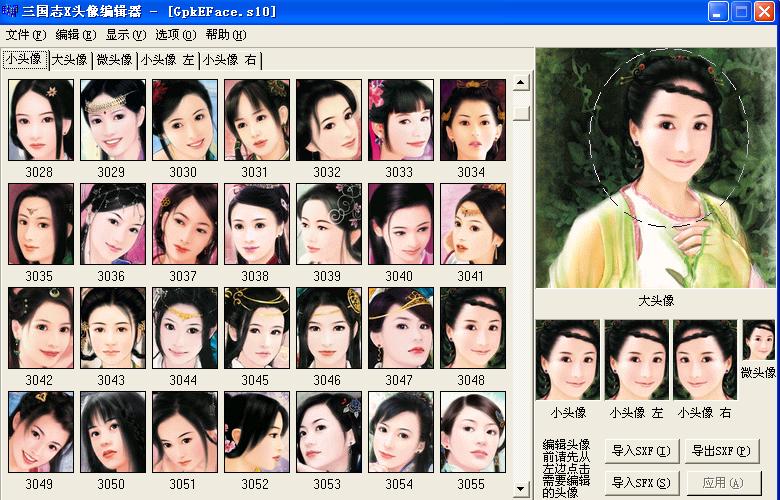Click the 导出SXF(P) button
The image size is (780, 500).
tap(722, 451)
